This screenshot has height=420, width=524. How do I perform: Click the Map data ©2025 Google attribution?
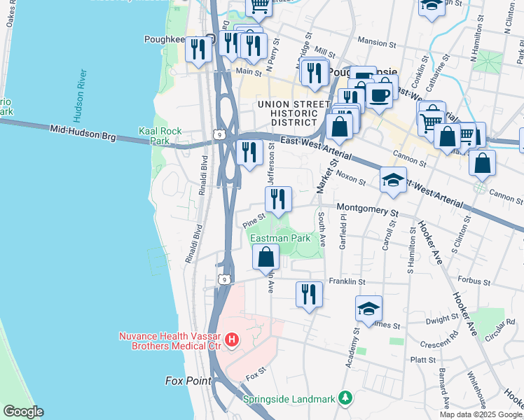pyautogui.click(x=481, y=414)
